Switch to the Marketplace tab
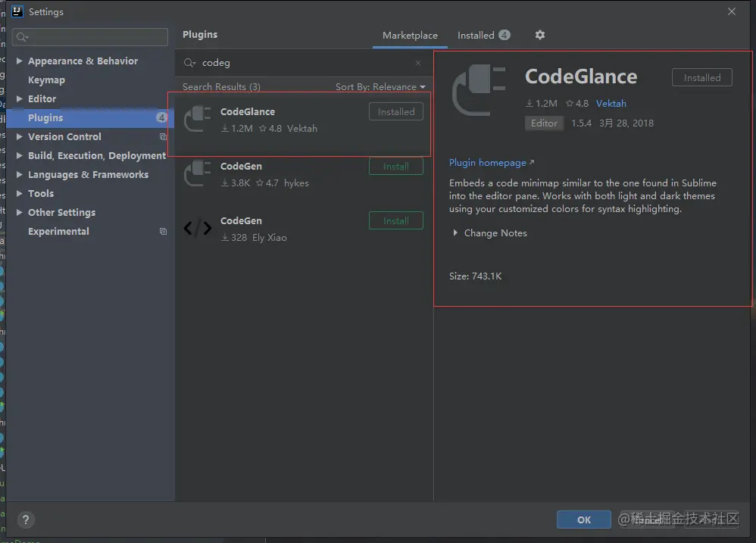The width and height of the screenshot is (756, 543). (x=410, y=35)
